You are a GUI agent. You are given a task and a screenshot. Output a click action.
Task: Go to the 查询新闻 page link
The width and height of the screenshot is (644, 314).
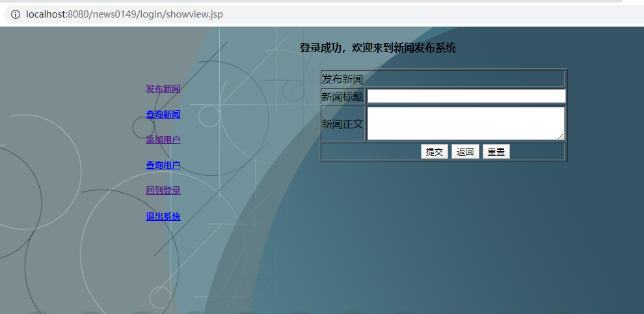pyautogui.click(x=163, y=114)
